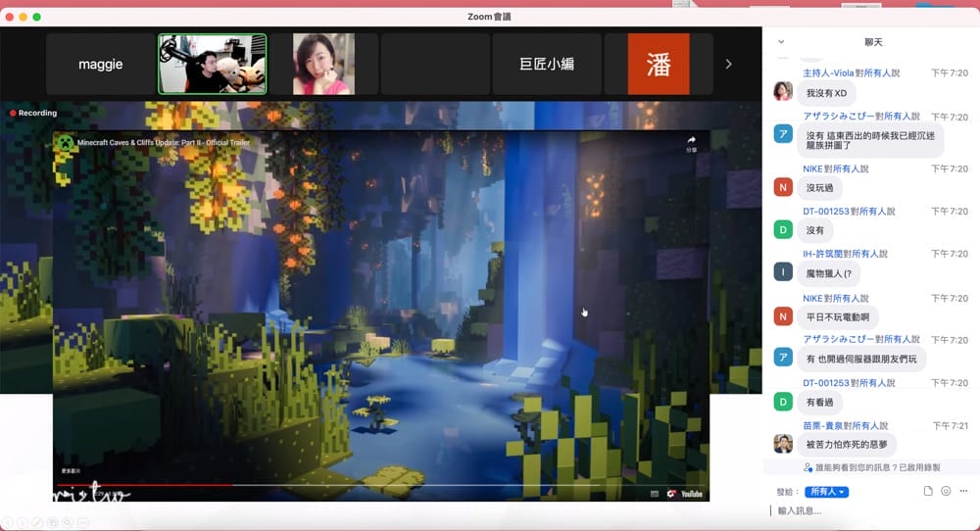Select the 巨匠小編 participant tile

[x=547, y=64]
